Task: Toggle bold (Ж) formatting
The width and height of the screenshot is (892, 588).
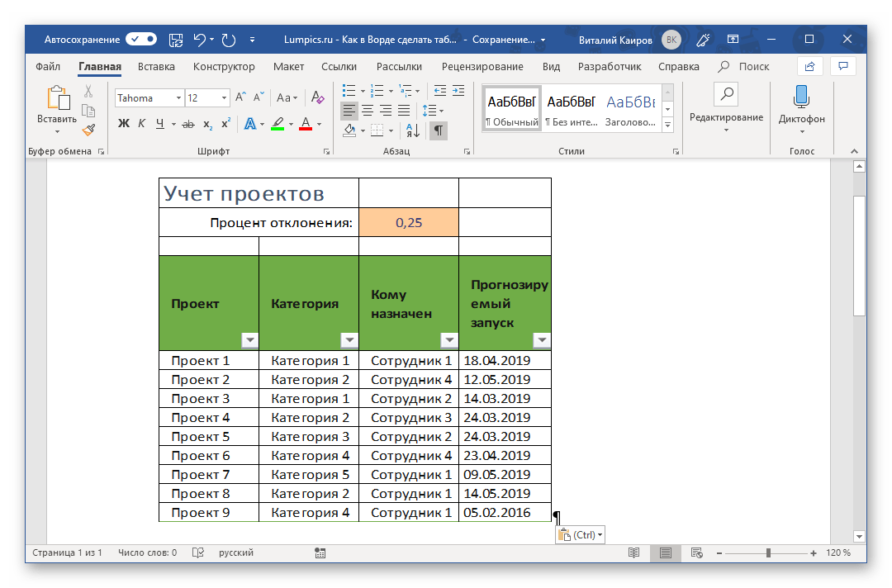Action: click(x=124, y=123)
